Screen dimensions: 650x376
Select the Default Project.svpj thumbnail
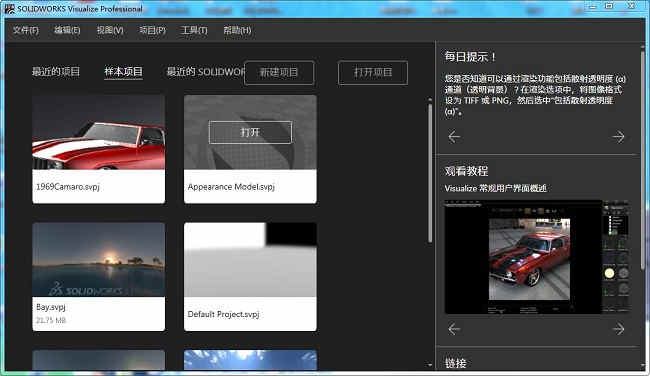point(250,260)
